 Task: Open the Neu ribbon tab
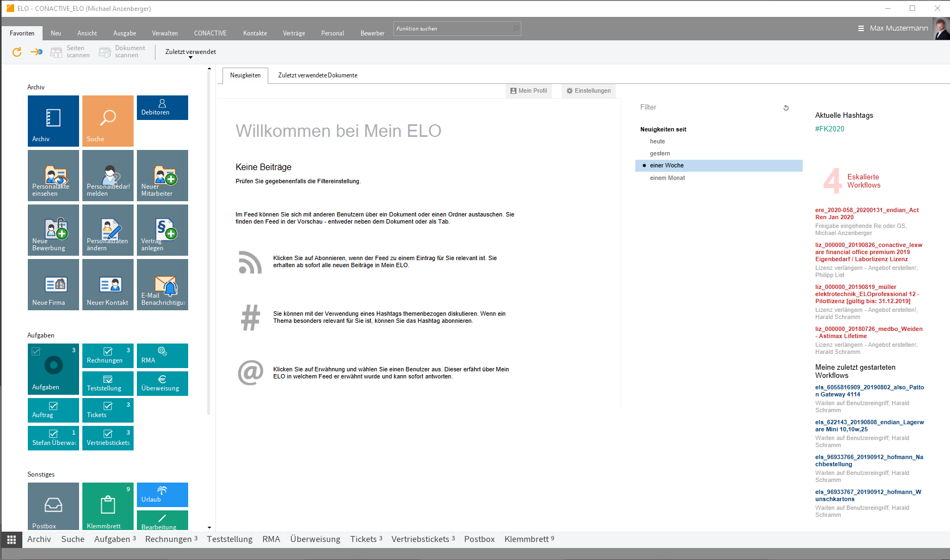point(56,33)
